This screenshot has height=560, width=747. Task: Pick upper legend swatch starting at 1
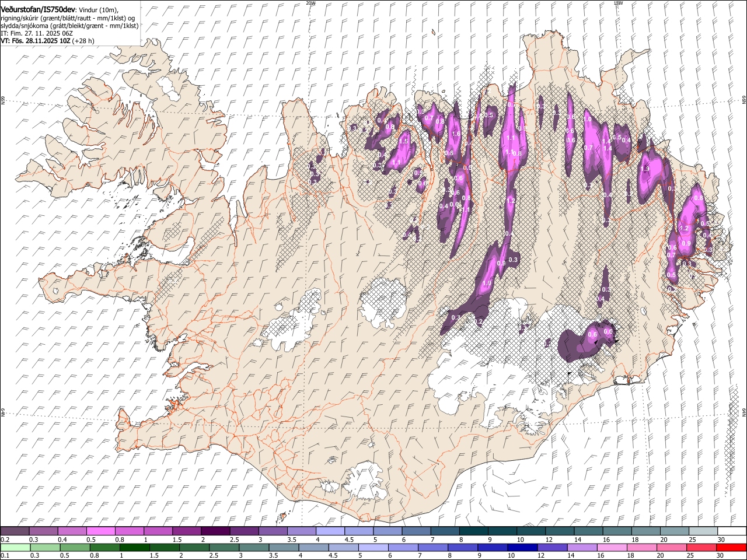(x=158, y=531)
